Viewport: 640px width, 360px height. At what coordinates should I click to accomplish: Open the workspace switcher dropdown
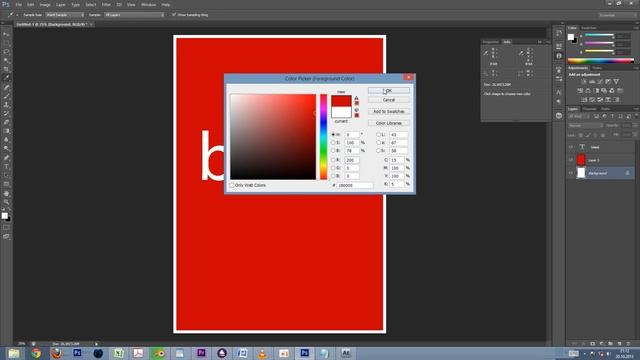click(x=617, y=15)
